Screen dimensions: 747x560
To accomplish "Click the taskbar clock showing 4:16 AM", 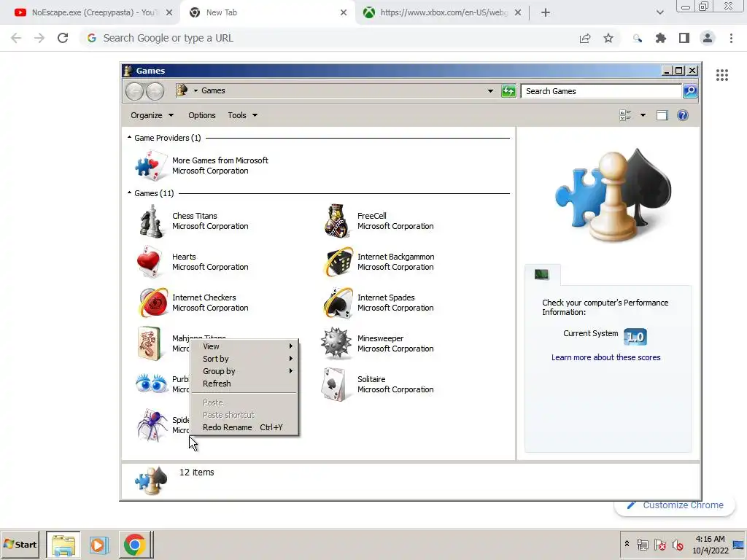I will point(710,545).
